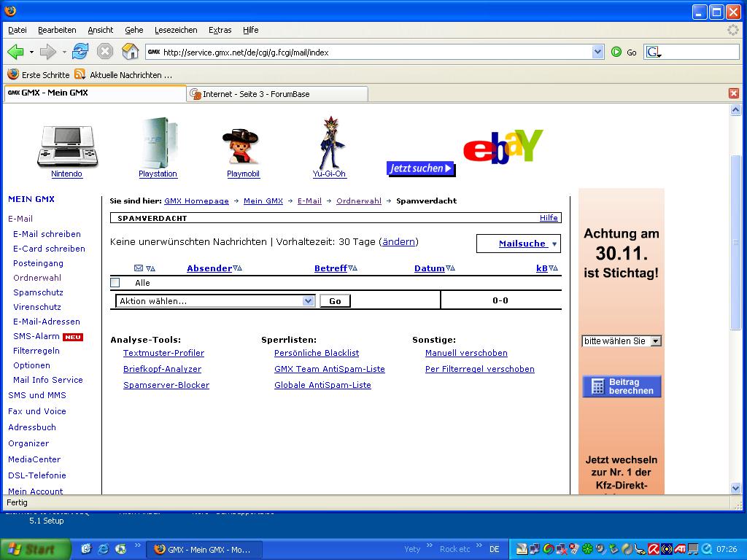Click the Playstation console image

pos(159,142)
